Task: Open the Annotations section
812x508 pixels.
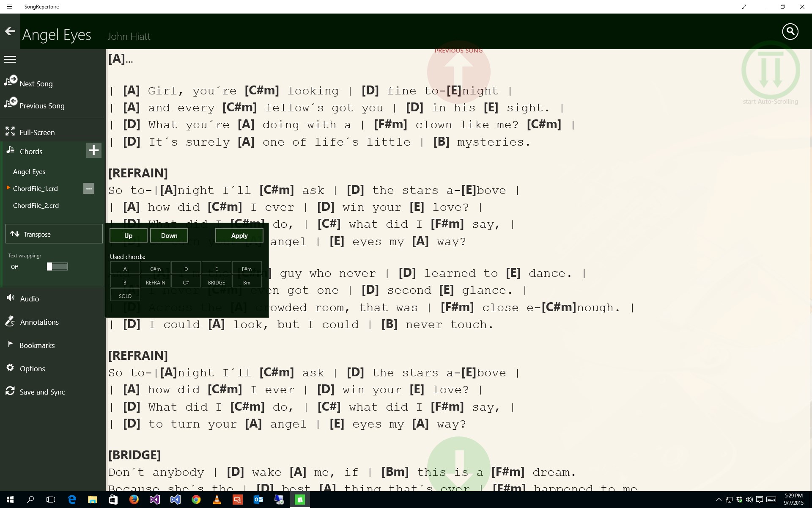Action: [x=39, y=322]
